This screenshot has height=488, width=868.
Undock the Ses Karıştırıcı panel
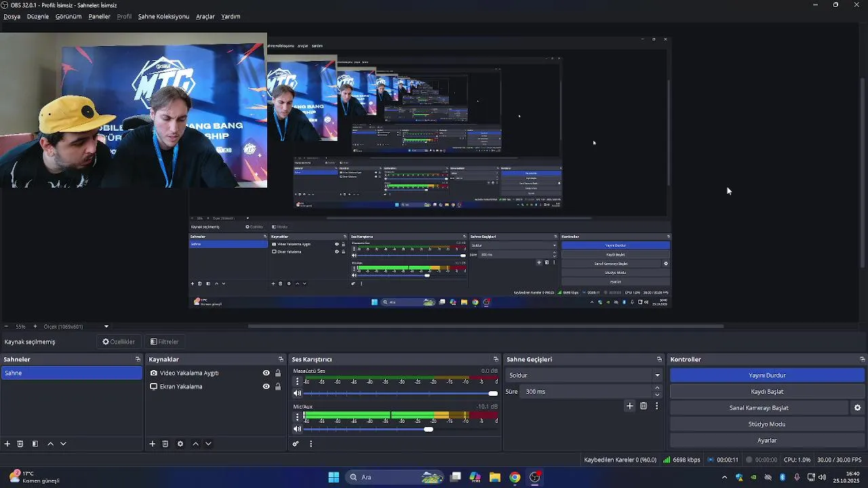(x=496, y=359)
